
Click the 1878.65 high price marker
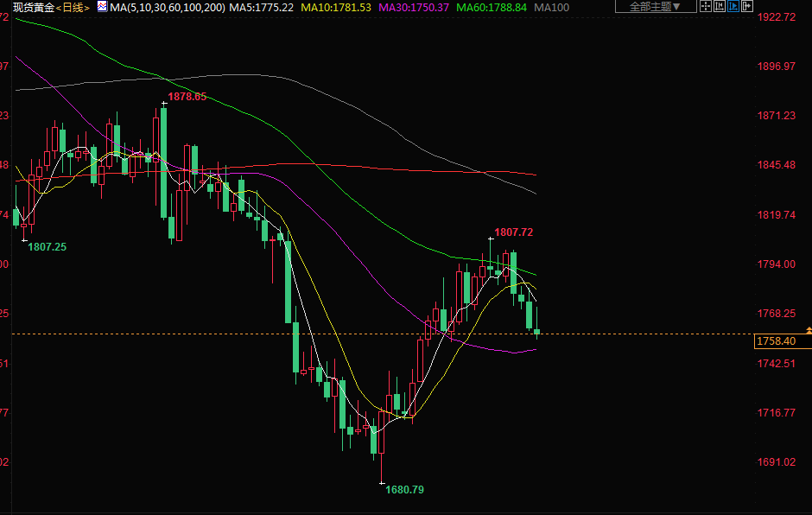pos(187,97)
